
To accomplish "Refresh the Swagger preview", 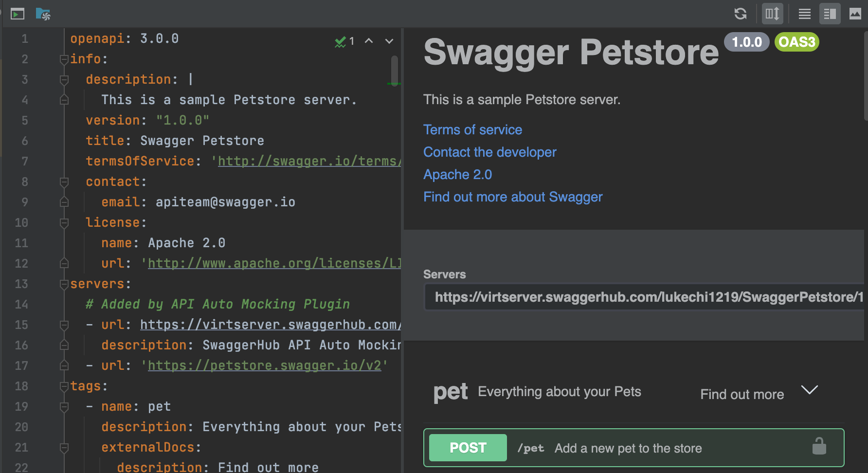I will [741, 14].
